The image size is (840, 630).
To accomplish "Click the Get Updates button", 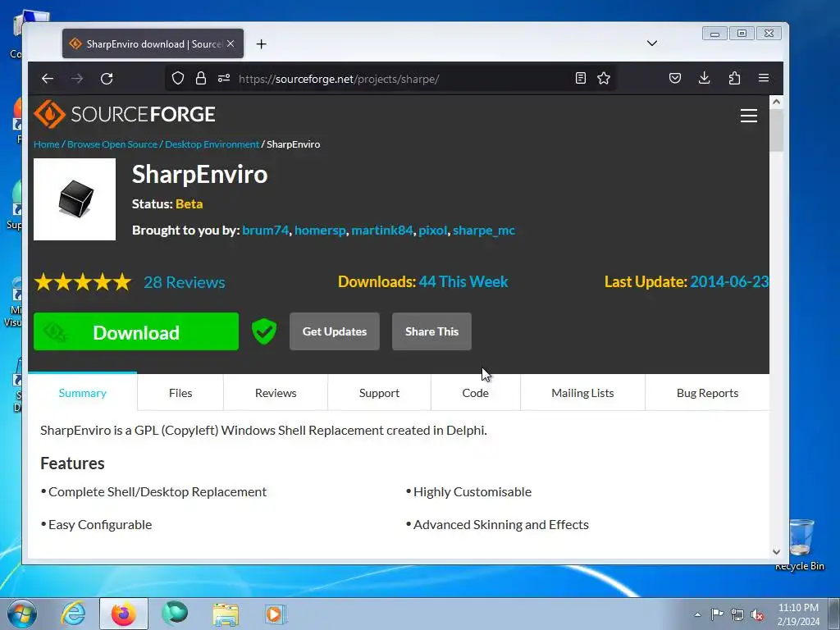I will (x=335, y=331).
